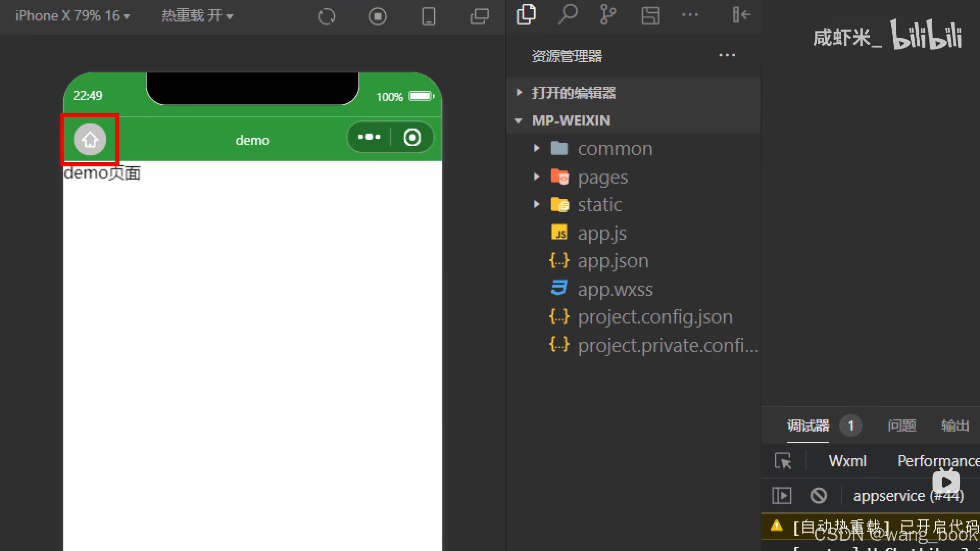The width and height of the screenshot is (980, 551).
Task: Click the capsule close circle button
Action: [412, 137]
